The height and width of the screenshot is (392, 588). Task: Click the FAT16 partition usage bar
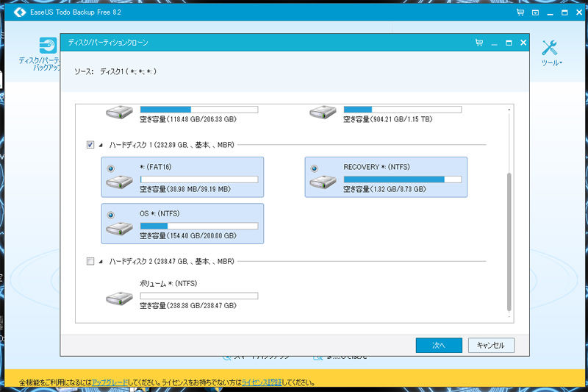(199, 179)
